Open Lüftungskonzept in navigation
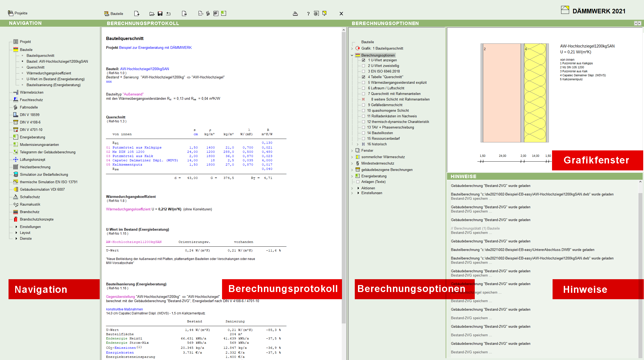 click(33, 159)
